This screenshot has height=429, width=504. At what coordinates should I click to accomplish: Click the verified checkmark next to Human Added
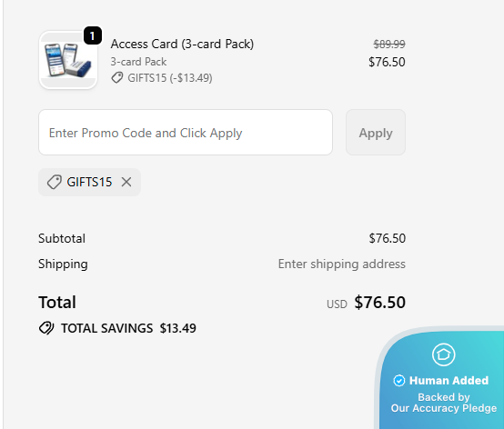[x=398, y=381]
